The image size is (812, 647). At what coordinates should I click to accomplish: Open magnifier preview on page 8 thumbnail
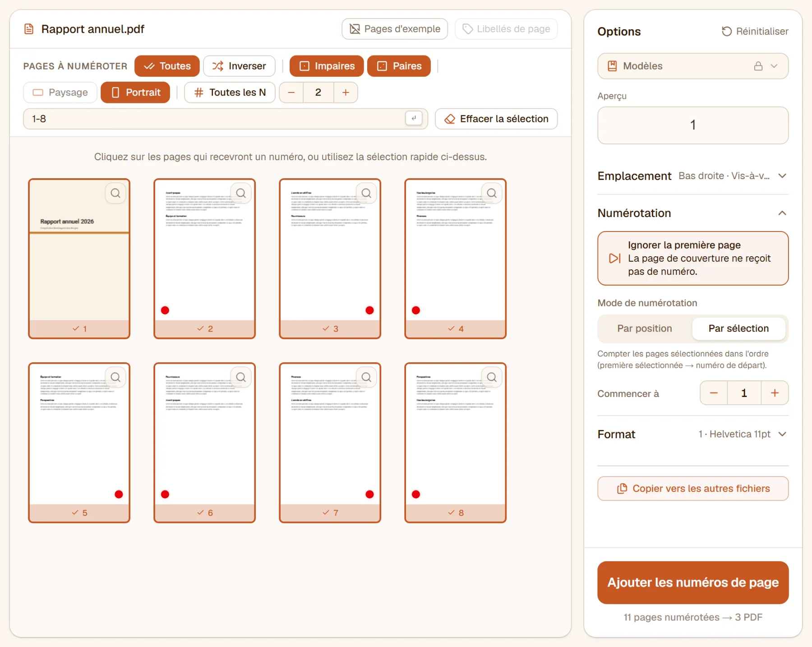(492, 377)
